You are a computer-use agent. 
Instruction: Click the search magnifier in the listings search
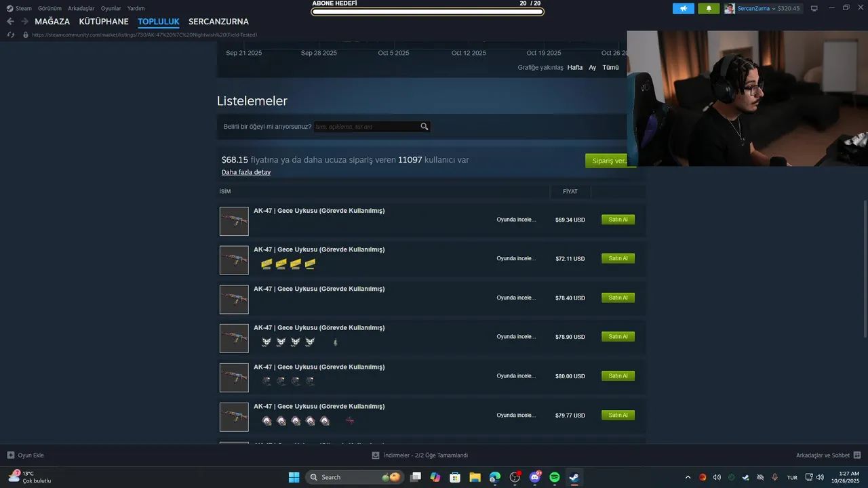425,127
